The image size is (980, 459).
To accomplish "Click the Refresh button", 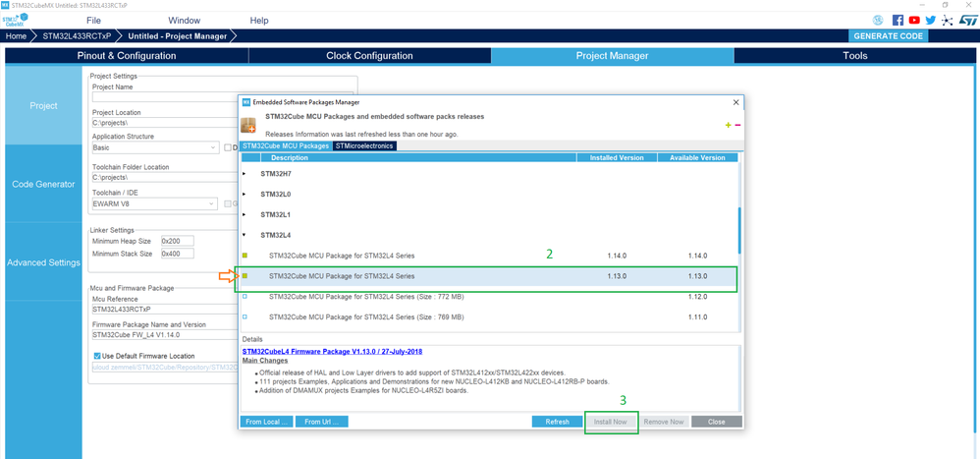I will 558,422.
